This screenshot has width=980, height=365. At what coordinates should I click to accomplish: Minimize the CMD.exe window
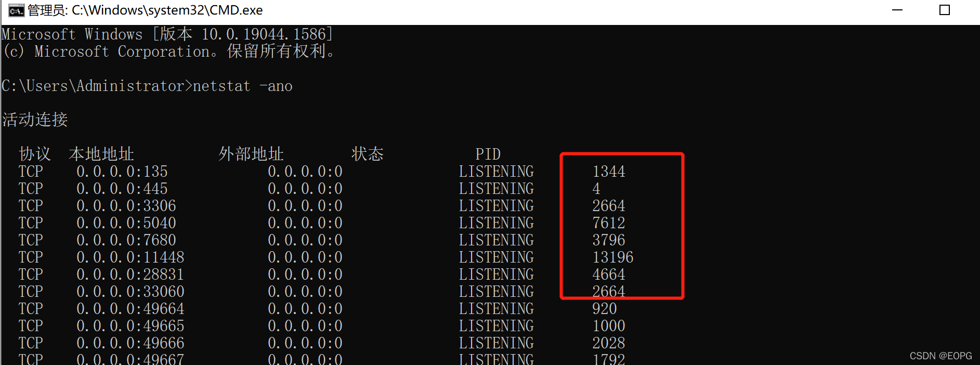[897, 10]
